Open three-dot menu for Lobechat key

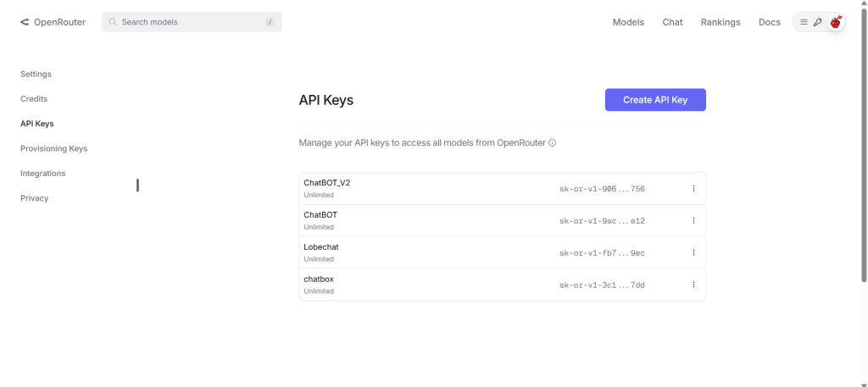pyautogui.click(x=693, y=252)
